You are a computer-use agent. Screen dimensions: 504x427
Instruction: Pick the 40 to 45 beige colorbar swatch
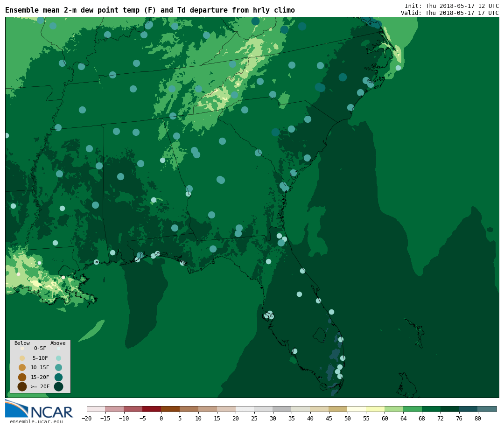319,409
